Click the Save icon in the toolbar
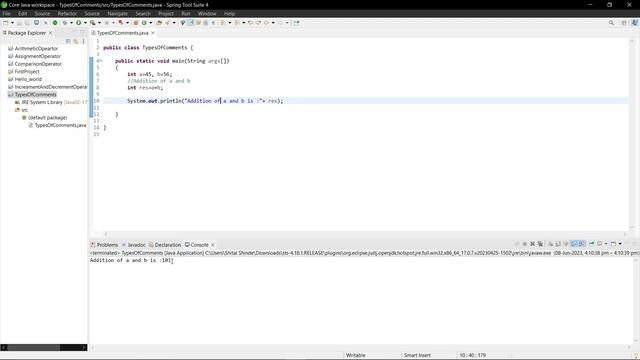Viewport: 640px width, 360px height. click(19, 23)
